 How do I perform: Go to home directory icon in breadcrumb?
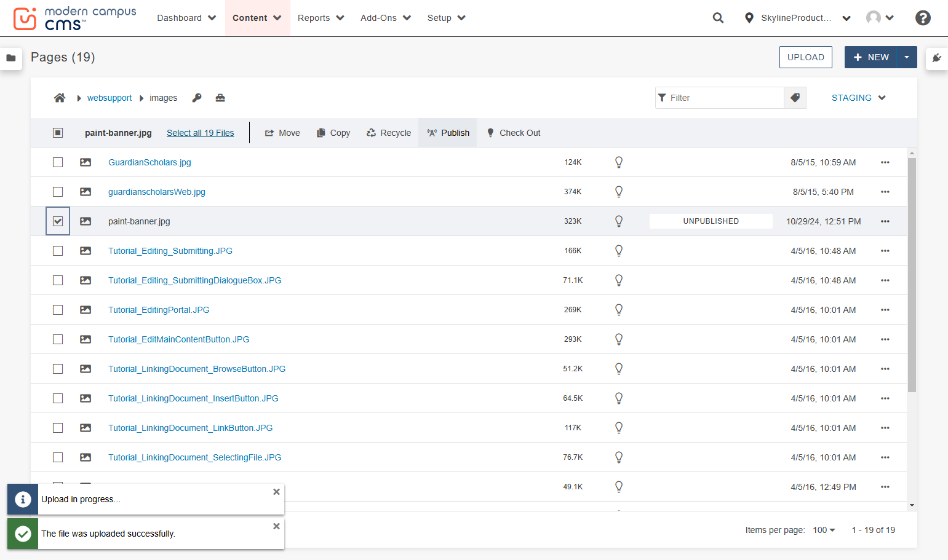pyautogui.click(x=60, y=98)
